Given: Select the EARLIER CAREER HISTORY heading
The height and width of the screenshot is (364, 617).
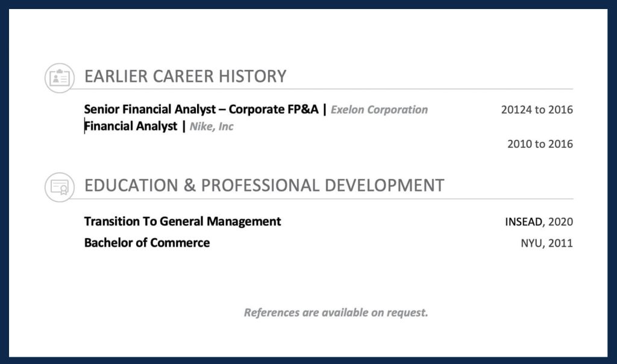Looking at the screenshot, I should (x=185, y=77).
